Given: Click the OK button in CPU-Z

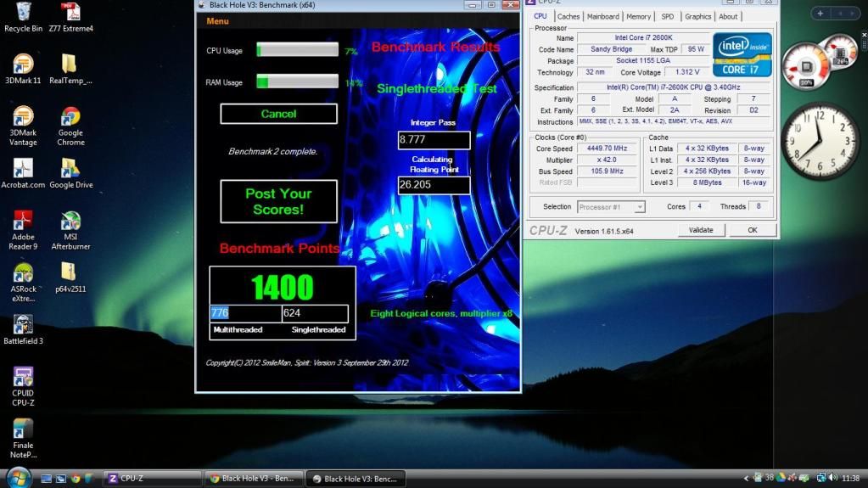Looking at the screenshot, I should pyautogui.click(x=753, y=230).
